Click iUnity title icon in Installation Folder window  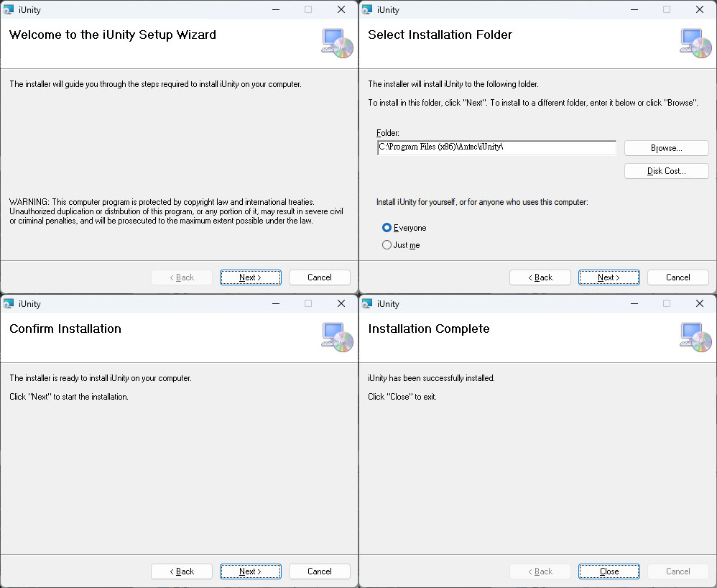coord(366,9)
